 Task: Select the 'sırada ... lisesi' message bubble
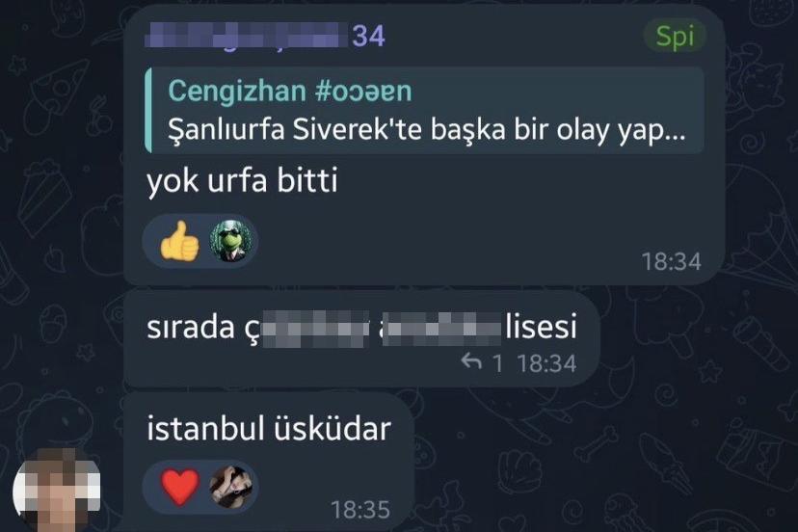pyautogui.click(x=361, y=338)
